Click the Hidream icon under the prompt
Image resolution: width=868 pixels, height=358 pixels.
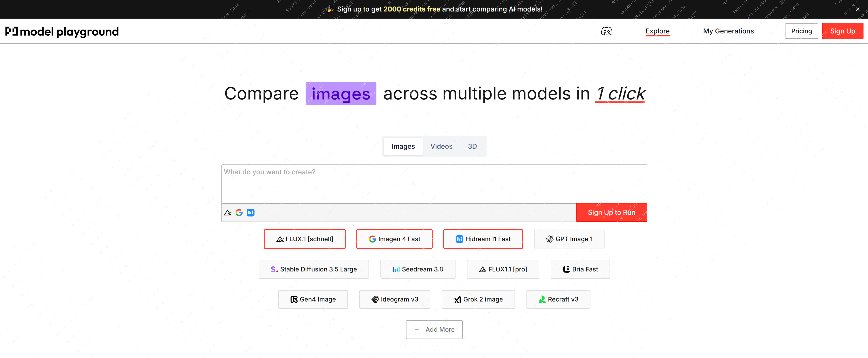tap(251, 212)
